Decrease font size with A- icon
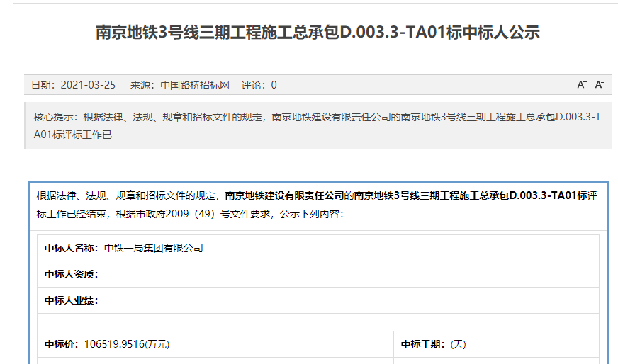The height and width of the screenshot is (364, 618). click(599, 84)
